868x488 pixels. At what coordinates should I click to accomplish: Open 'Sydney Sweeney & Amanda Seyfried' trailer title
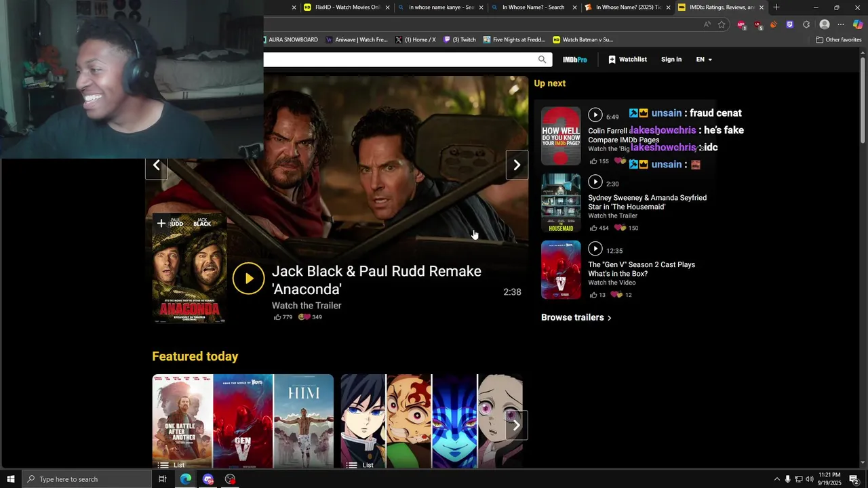(647, 202)
